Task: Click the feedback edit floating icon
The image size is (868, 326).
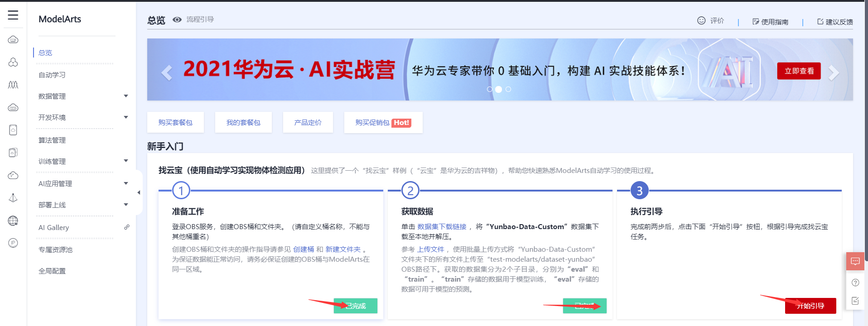Action: pos(855,301)
